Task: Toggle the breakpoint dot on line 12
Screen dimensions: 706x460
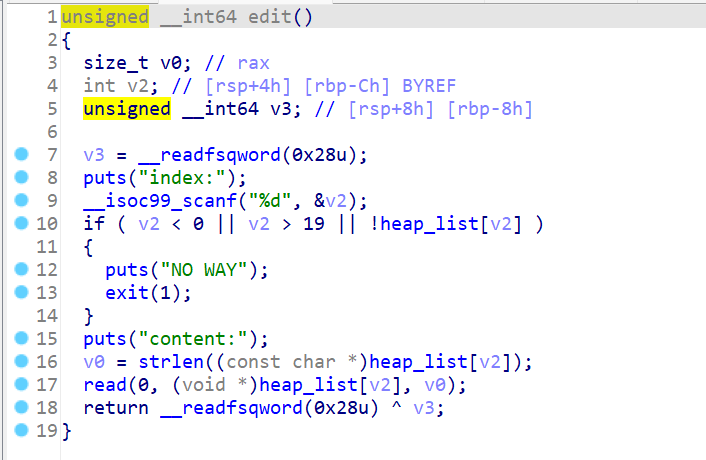Action: 21,269
